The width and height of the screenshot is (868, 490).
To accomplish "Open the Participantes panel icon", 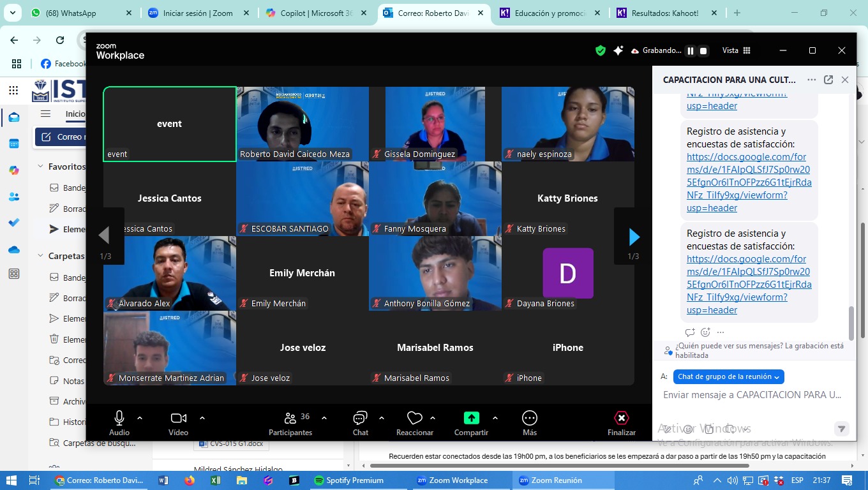I will coord(290,419).
